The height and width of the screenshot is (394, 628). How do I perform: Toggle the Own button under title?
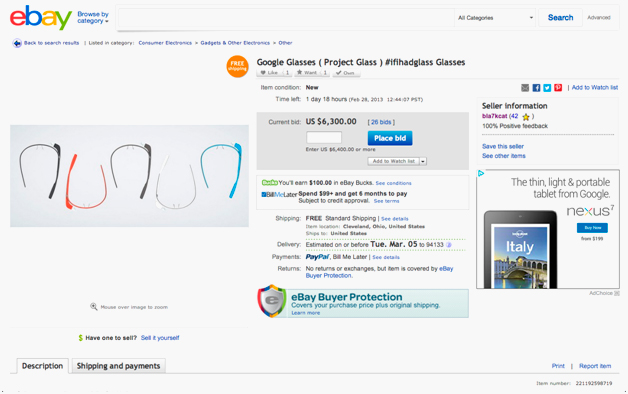346,72
